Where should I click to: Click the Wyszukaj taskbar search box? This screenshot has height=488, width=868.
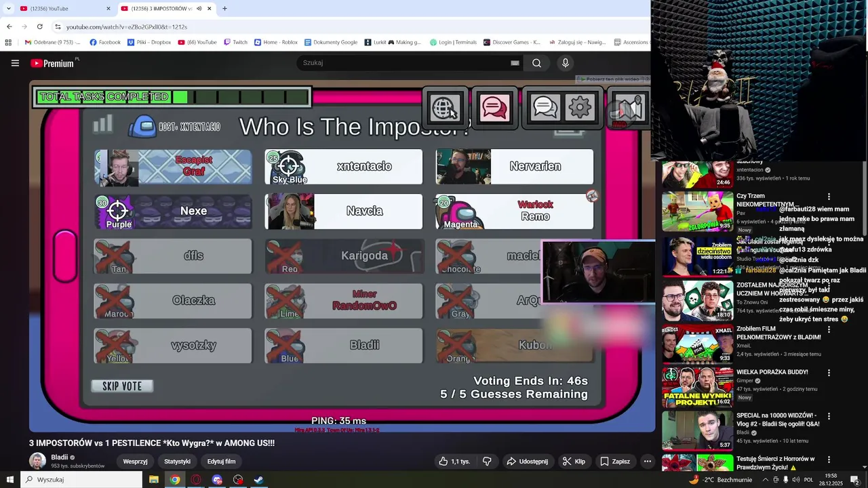point(81,479)
